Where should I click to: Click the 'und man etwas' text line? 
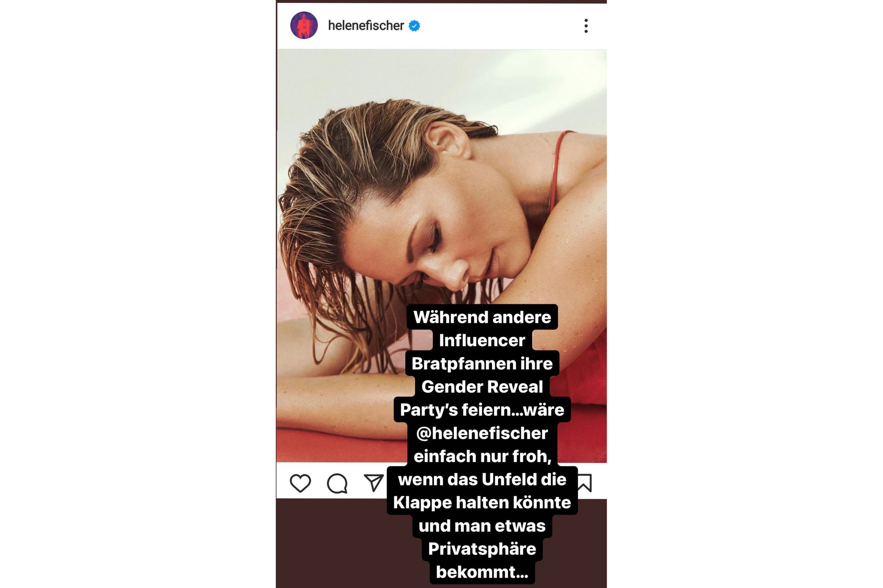pyautogui.click(x=482, y=525)
